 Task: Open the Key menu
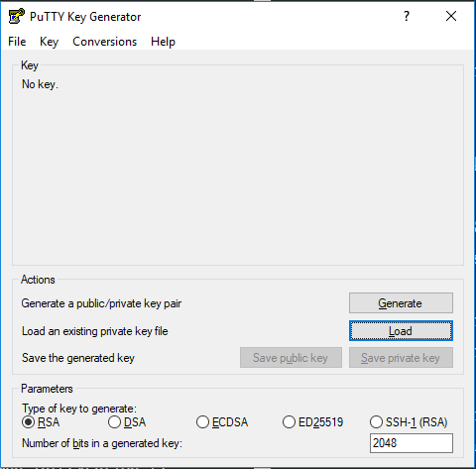coord(49,42)
